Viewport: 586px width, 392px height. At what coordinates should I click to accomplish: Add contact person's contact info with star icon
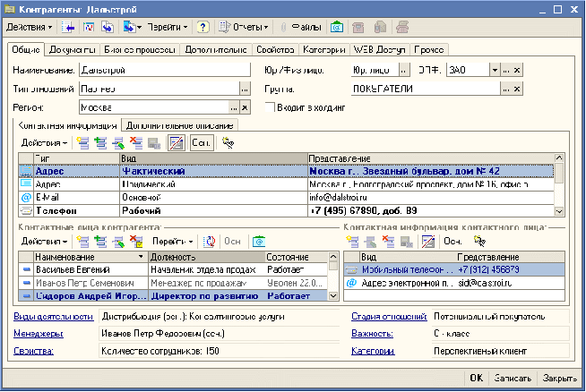[x=352, y=242]
